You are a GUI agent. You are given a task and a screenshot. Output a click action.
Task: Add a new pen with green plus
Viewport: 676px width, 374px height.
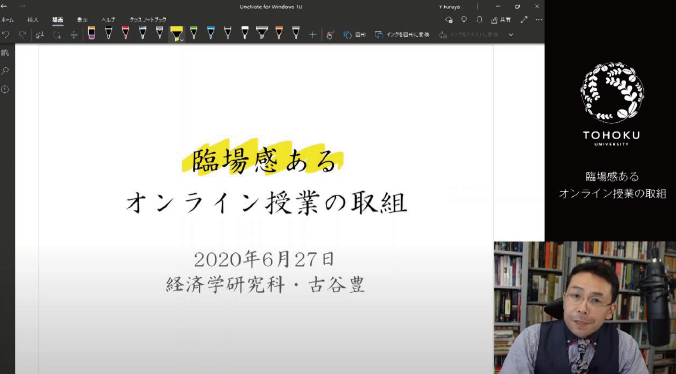tap(313, 35)
